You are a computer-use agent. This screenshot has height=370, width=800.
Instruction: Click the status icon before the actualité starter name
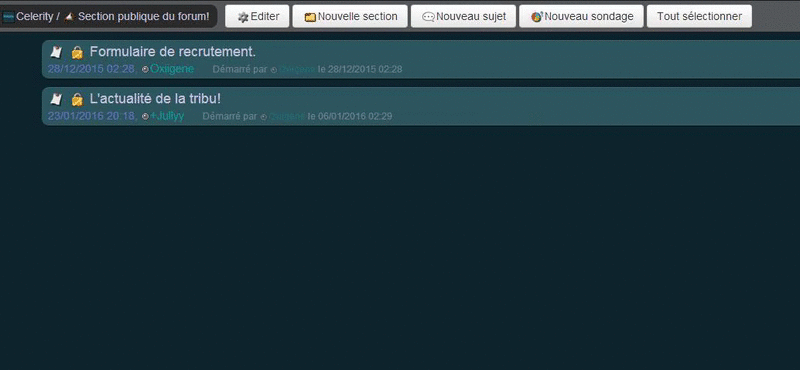[x=263, y=117]
